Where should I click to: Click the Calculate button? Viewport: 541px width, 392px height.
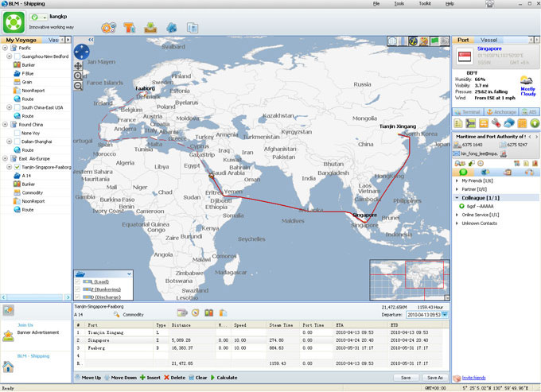coord(223,377)
